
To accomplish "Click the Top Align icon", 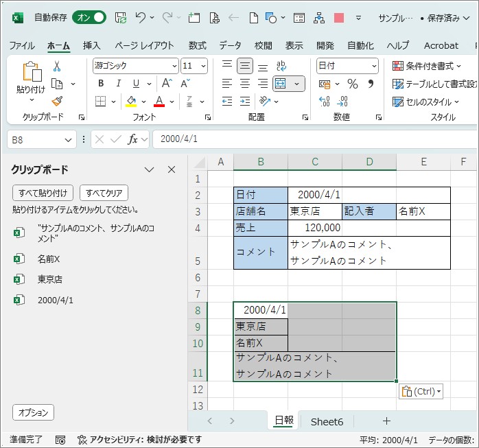I will tap(227, 65).
